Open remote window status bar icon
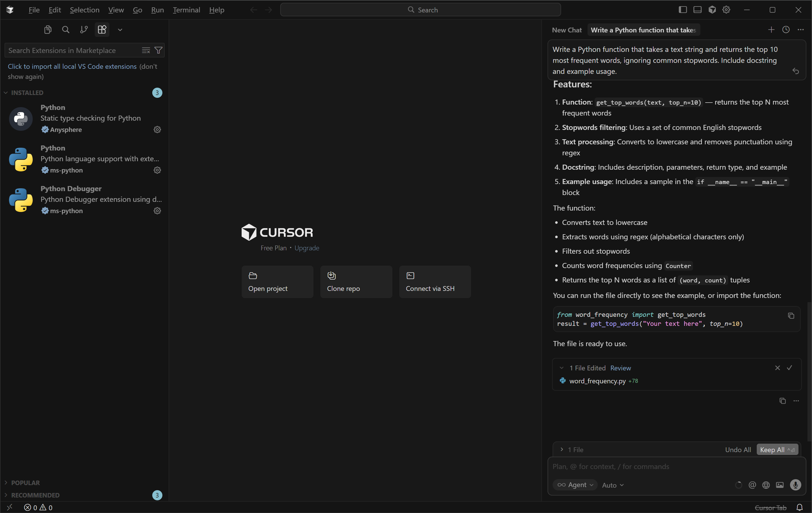Screen dimensions: 812x513 (10, 507)
